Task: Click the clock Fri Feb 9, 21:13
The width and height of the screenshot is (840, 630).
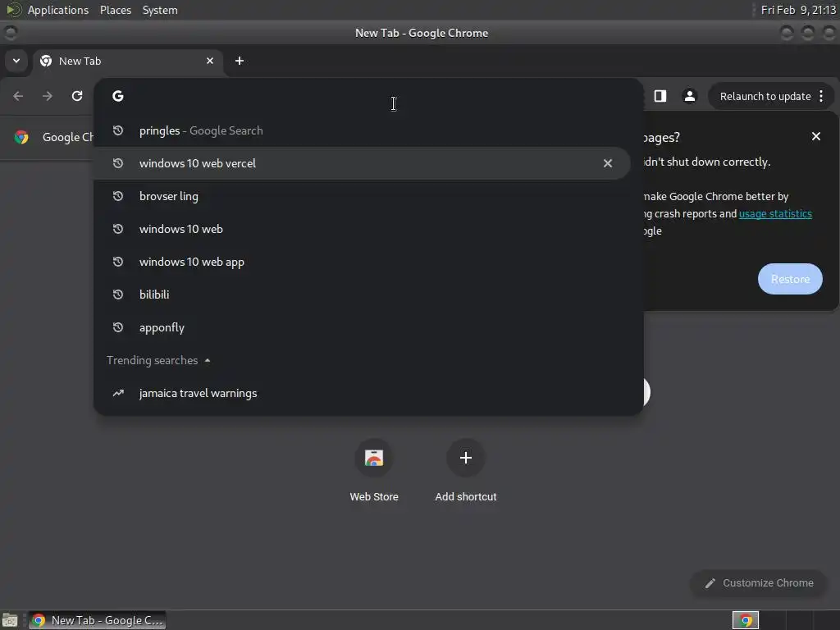Action: (x=798, y=10)
